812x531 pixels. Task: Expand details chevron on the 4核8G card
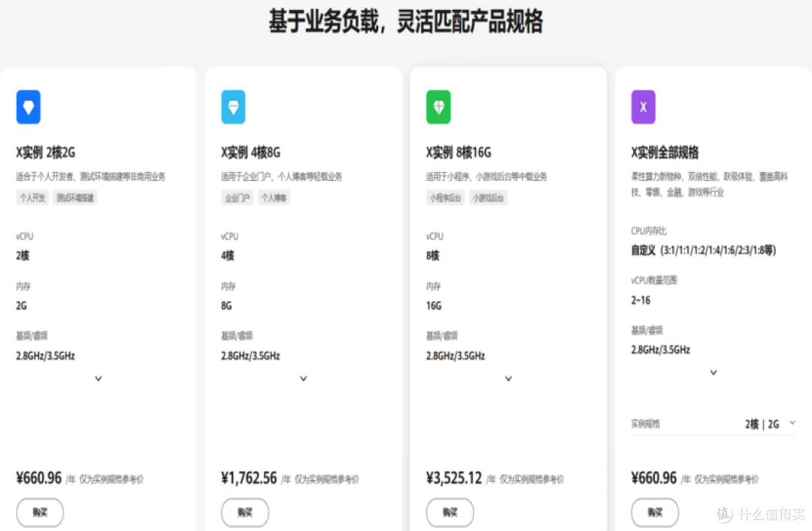[304, 378]
